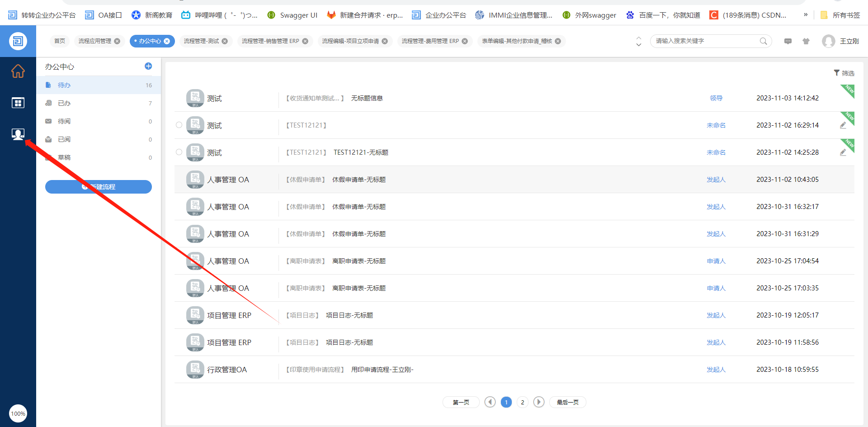Click the platform logo at top left
Viewport: 868px width, 427px height.
click(x=18, y=41)
